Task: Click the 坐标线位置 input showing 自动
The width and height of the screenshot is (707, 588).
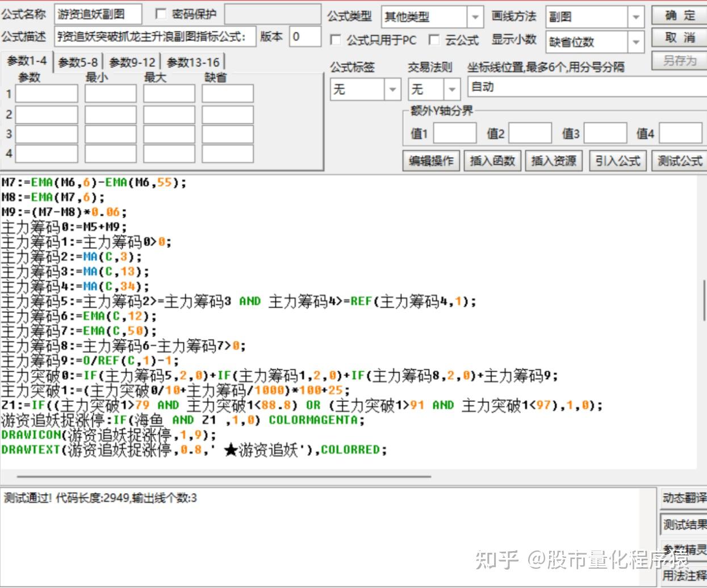Action: click(587, 87)
